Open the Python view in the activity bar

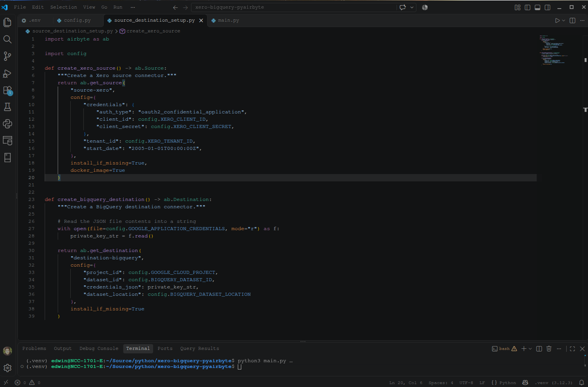[7, 124]
